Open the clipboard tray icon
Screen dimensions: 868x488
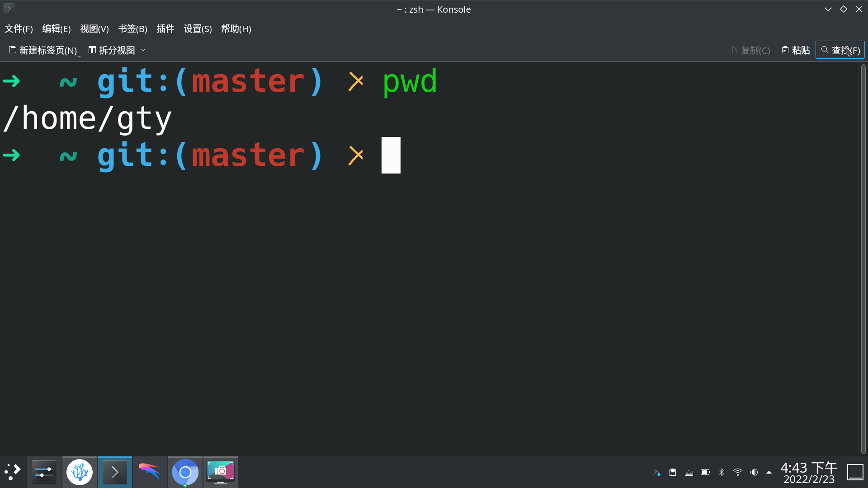673,473
